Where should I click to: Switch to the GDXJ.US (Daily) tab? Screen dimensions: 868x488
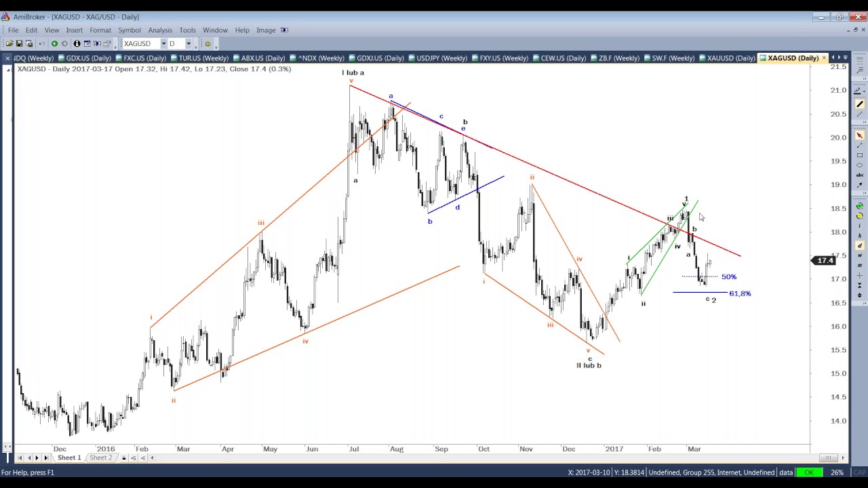(376, 58)
